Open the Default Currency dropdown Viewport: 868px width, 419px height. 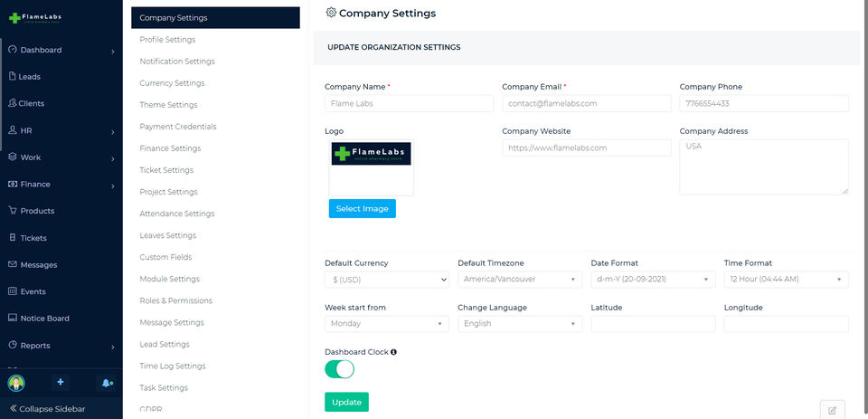tap(387, 280)
